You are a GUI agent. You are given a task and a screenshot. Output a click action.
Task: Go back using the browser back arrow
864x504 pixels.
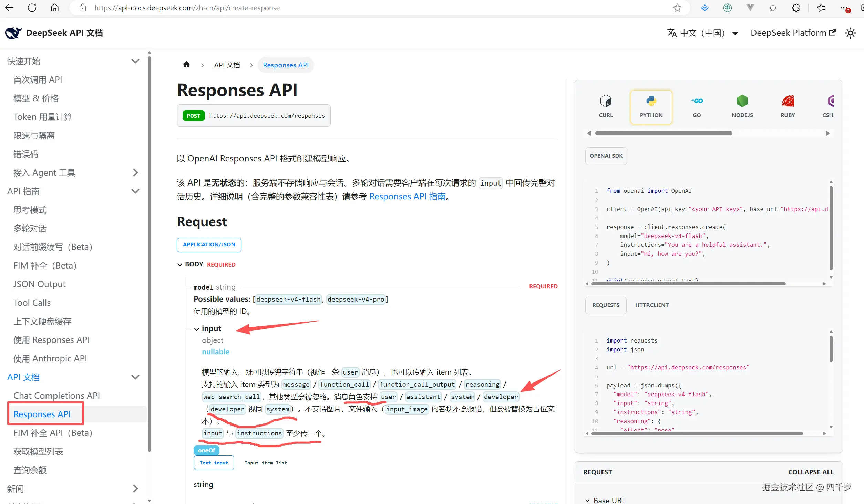click(9, 8)
